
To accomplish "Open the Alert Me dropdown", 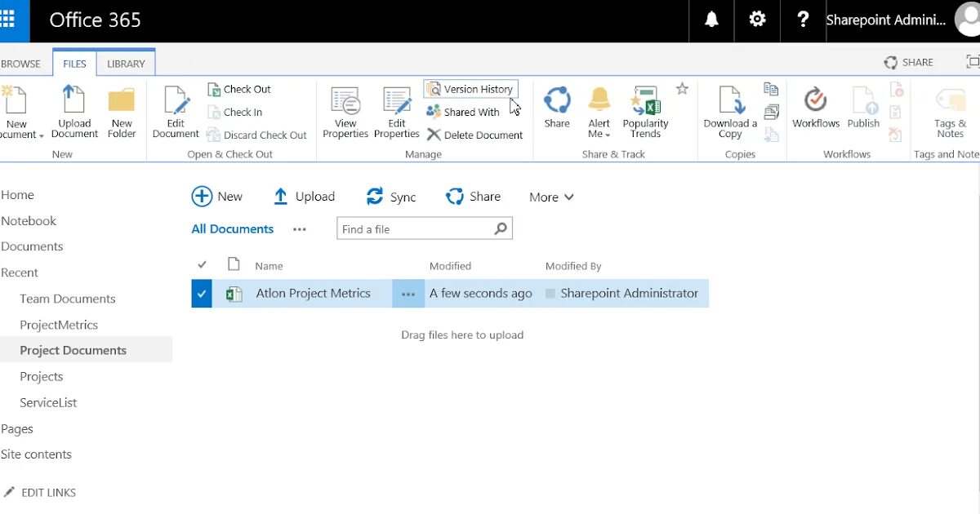I will pyautogui.click(x=599, y=113).
